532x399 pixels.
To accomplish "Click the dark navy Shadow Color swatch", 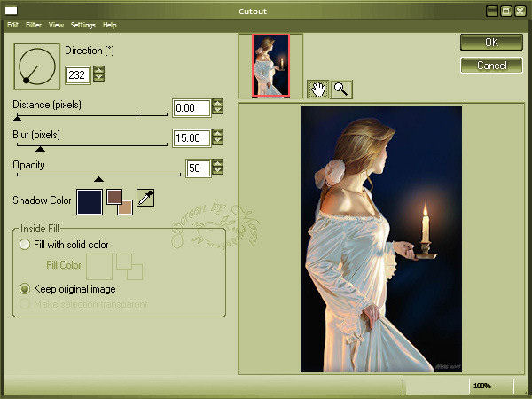I will (89, 201).
